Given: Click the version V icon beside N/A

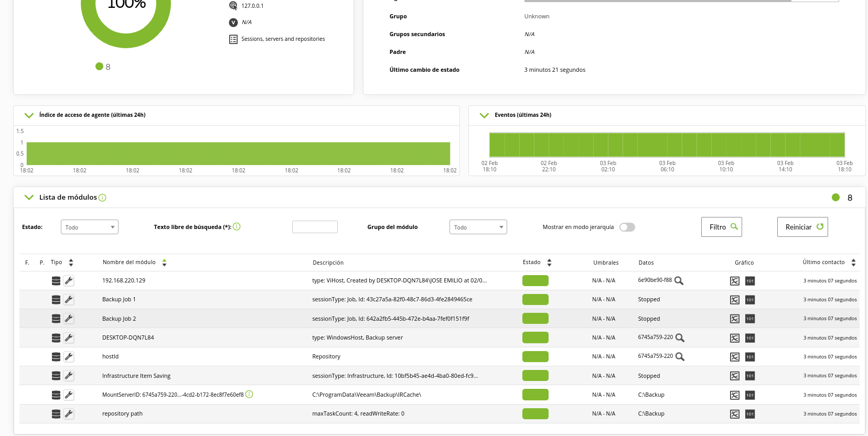Looking at the screenshot, I should point(233,23).
